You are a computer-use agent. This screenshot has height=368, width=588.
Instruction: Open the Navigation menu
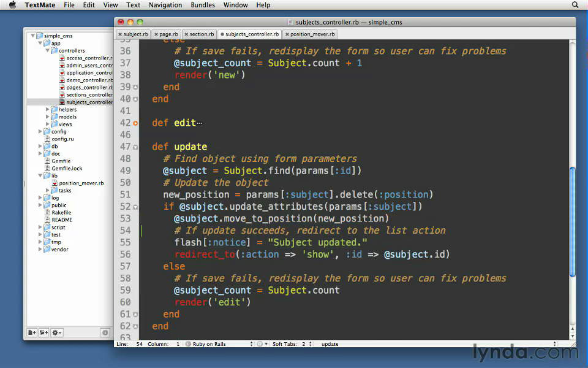tap(165, 5)
